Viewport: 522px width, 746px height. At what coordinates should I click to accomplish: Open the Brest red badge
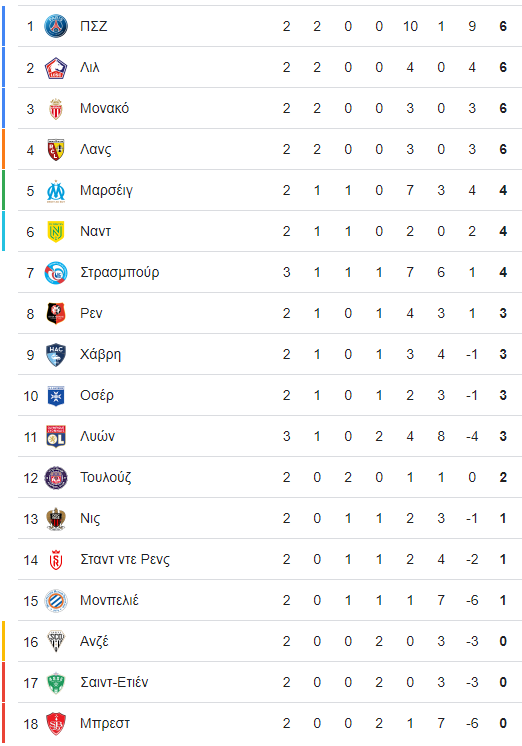56,724
